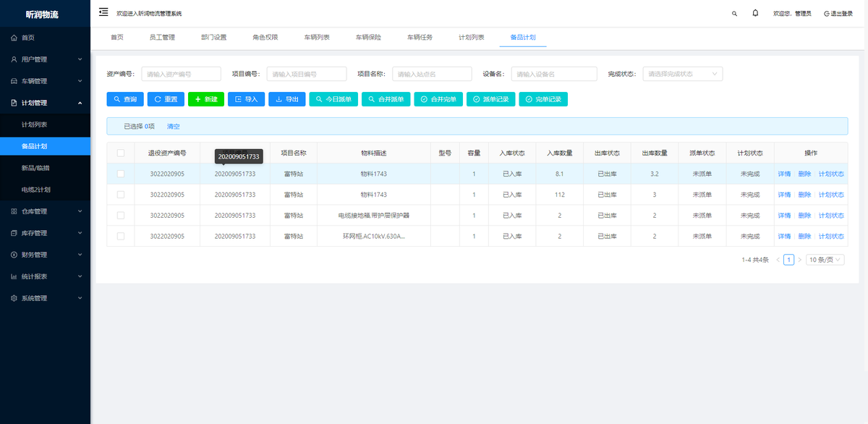Viewport: 868px width, 424px height.
Task: Click the 今日派单 button
Action: (x=333, y=99)
